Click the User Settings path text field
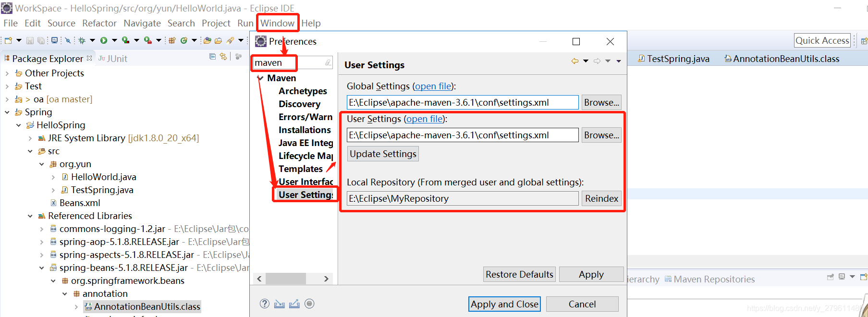The image size is (868, 317). coord(463,135)
